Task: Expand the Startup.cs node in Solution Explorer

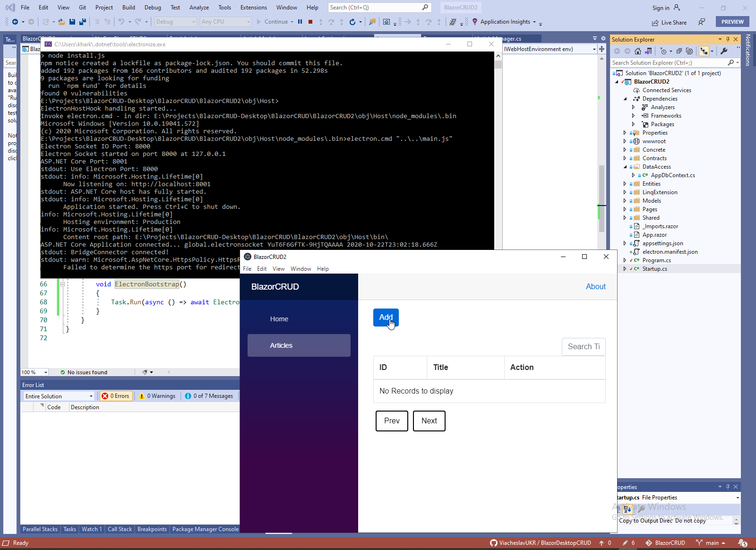Action: point(625,269)
